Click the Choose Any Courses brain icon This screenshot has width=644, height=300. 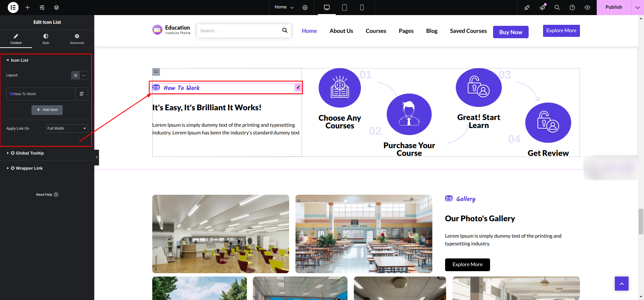point(340,88)
